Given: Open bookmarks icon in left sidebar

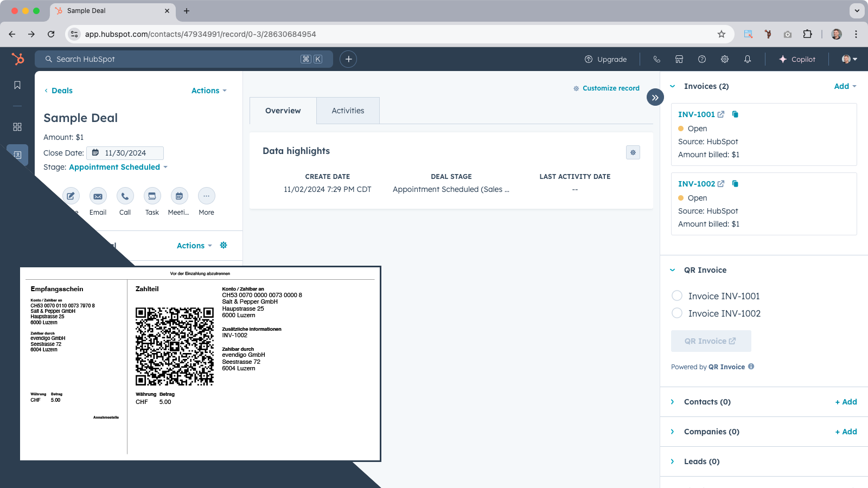Looking at the screenshot, I should tap(17, 85).
